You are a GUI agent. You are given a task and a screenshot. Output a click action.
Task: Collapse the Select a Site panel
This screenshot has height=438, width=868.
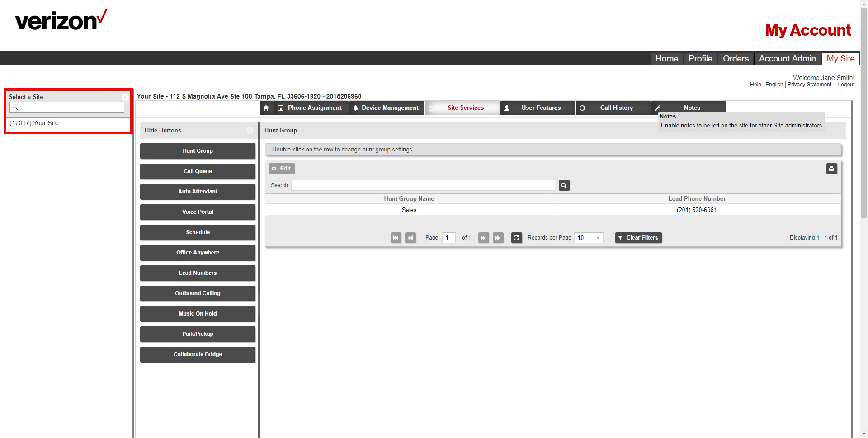[x=125, y=97]
